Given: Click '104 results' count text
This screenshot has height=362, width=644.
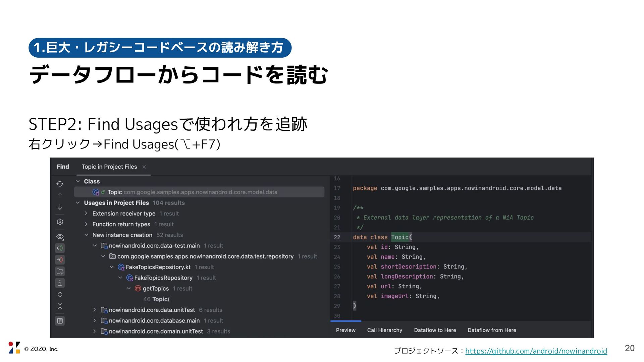Looking at the screenshot, I should pos(169,203).
